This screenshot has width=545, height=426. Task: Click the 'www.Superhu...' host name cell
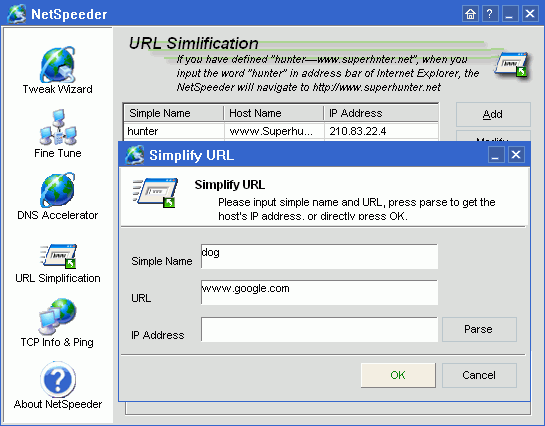[274, 131]
